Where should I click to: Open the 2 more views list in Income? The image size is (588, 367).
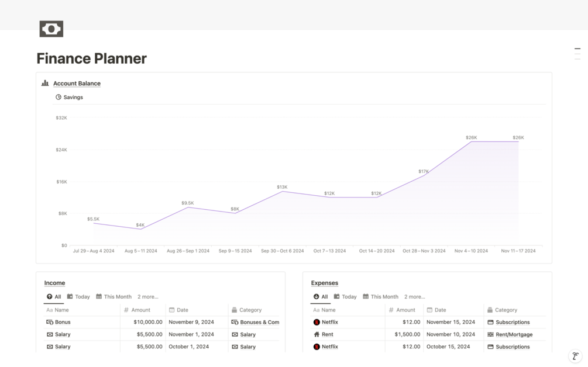coord(148,297)
